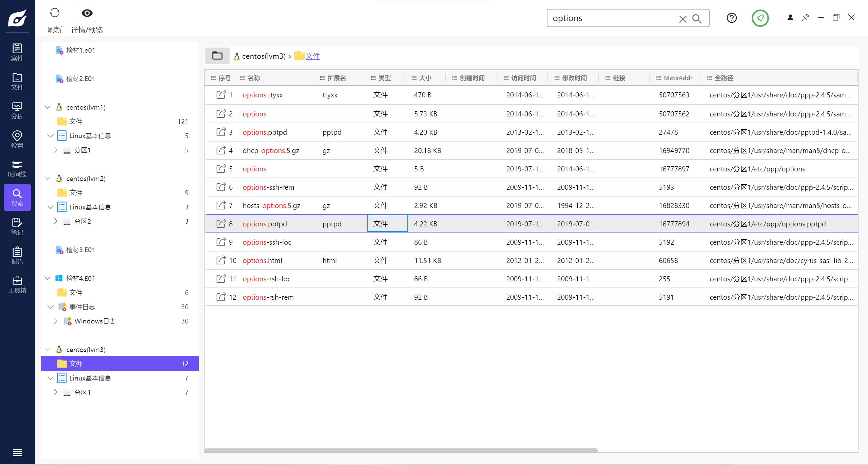868x465 pixels.
Task: Open the 报告 (Report) sidebar section
Action: [17, 256]
